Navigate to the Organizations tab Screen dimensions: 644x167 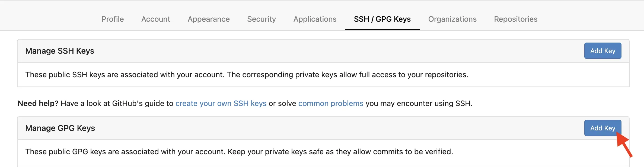452,19
